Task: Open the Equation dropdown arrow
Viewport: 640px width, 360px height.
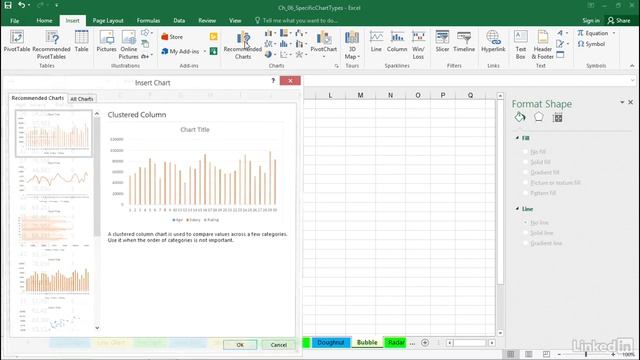Action: point(613,33)
